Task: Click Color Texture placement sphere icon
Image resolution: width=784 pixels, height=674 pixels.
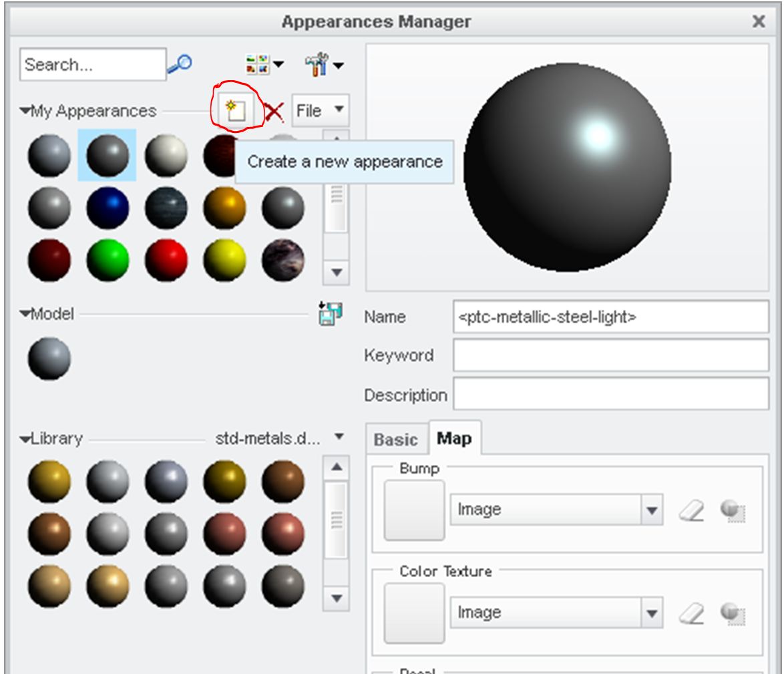Action: tap(733, 613)
